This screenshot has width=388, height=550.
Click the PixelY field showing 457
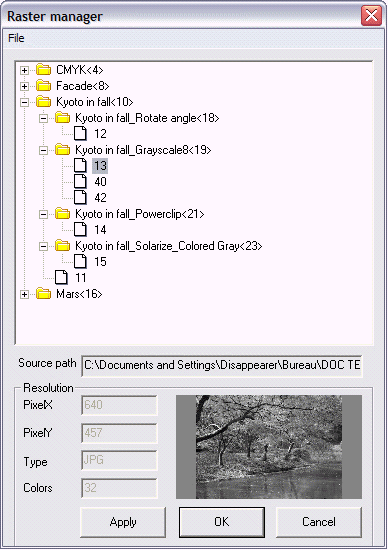pyautogui.click(x=119, y=433)
